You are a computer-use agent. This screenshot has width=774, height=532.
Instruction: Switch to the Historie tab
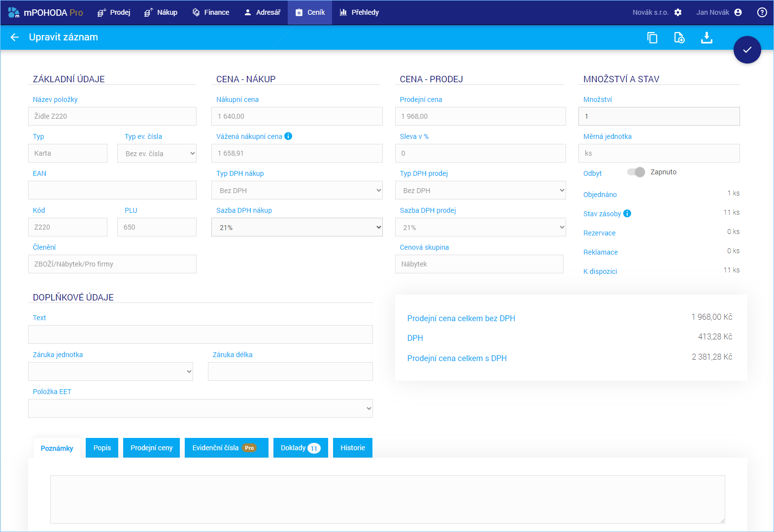353,448
